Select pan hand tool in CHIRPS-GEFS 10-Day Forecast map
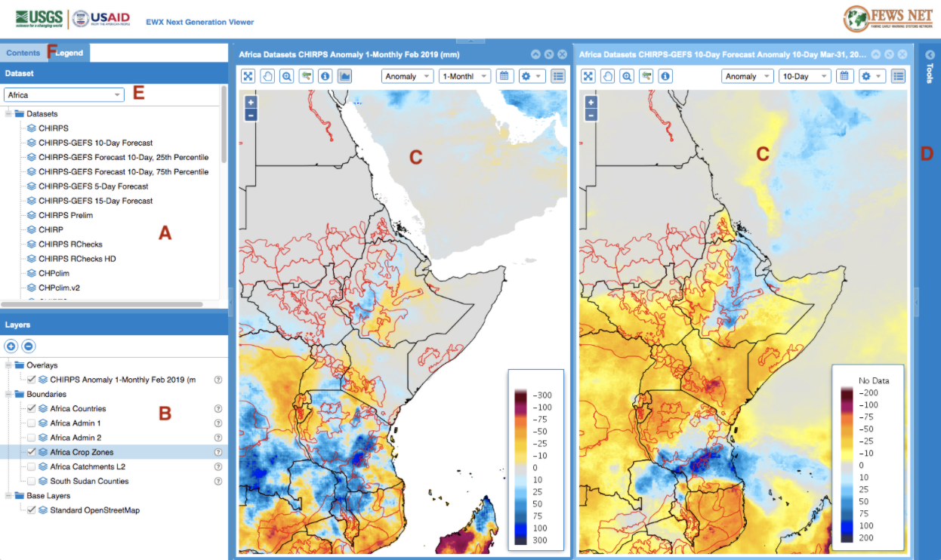Image resolution: width=941 pixels, height=560 pixels. click(607, 76)
